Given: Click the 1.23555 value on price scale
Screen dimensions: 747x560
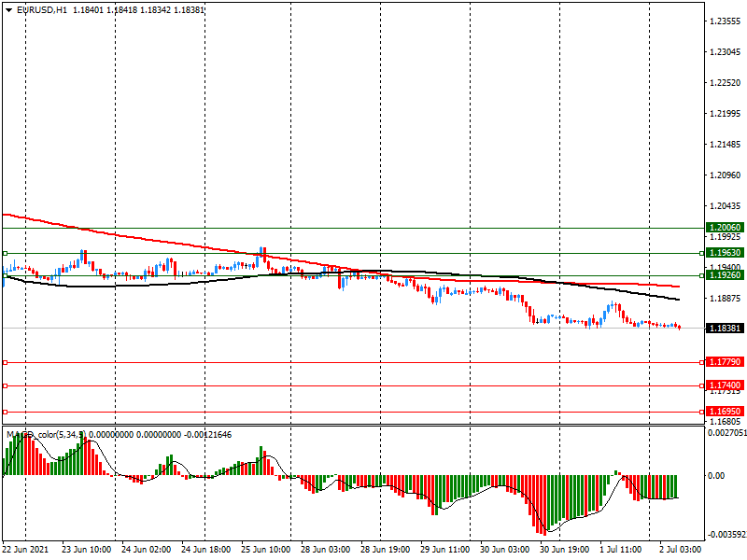Looking at the screenshot, I should click(725, 21).
